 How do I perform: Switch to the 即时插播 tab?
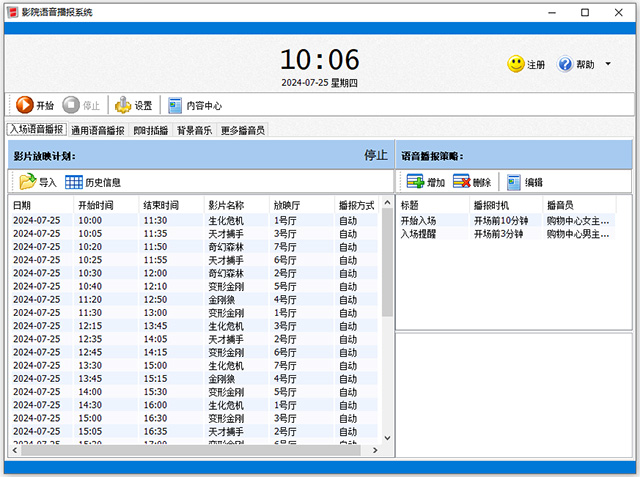click(150, 130)
